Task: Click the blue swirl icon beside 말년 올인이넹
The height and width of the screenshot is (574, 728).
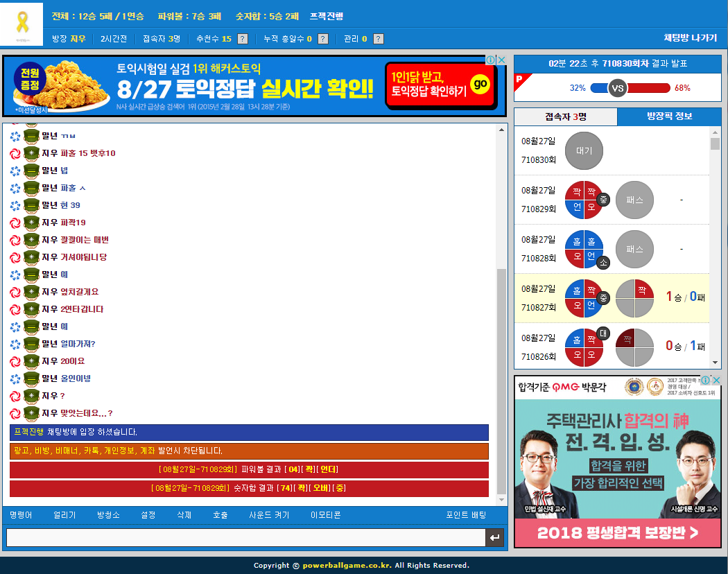Action: click(15, 379)
